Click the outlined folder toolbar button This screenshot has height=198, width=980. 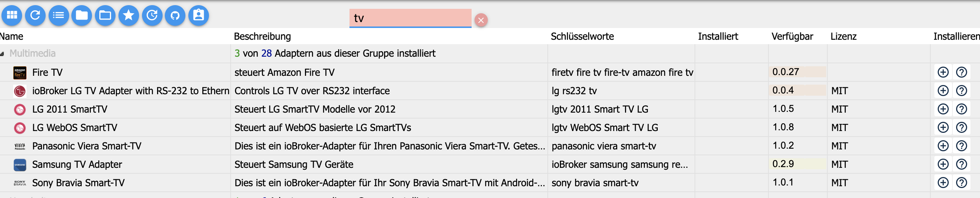[x=105, y=15]
